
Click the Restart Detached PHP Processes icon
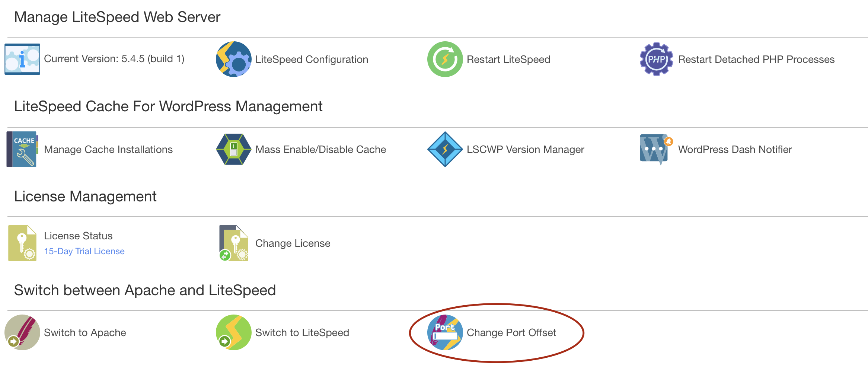[x=656, y=59]
